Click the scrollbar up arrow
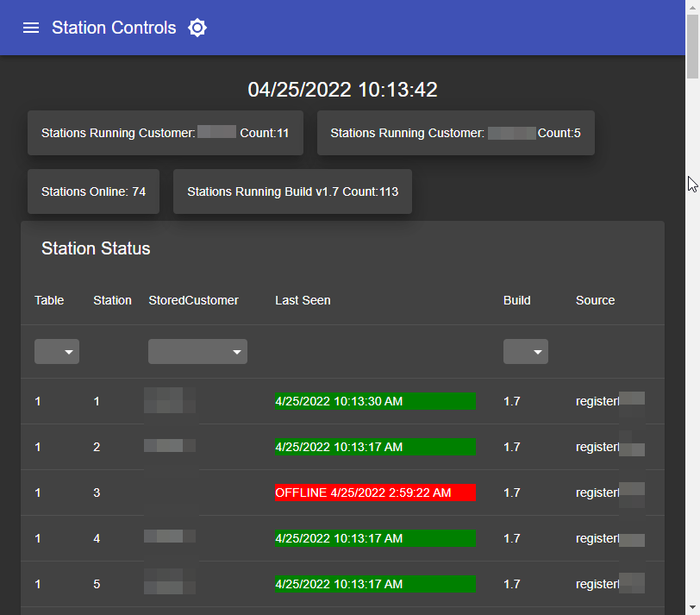 click(x=692, y=6)
